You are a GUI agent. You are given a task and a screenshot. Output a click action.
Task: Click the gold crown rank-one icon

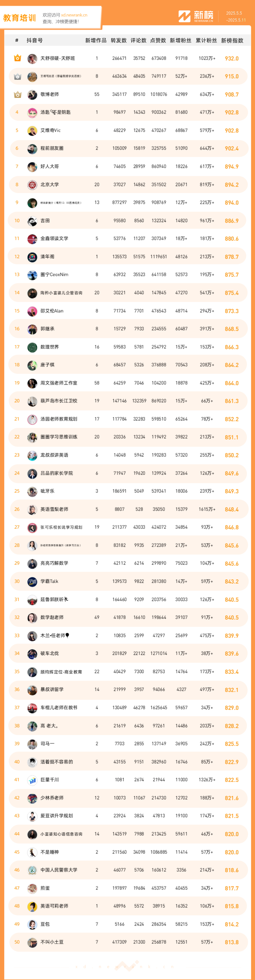click(17, 58)
